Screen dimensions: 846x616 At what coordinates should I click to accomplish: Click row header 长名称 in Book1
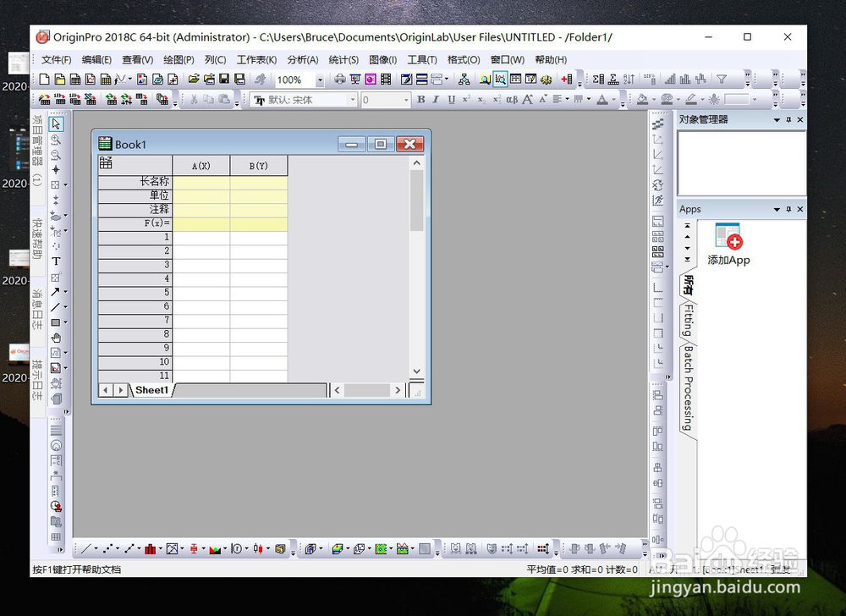[x=135, y=182]
